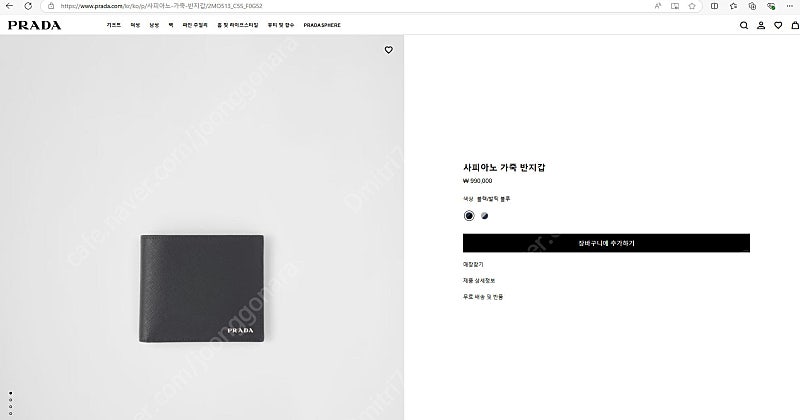
Task: Open the wishlist heart in header
Action: (x=778, y=25)
